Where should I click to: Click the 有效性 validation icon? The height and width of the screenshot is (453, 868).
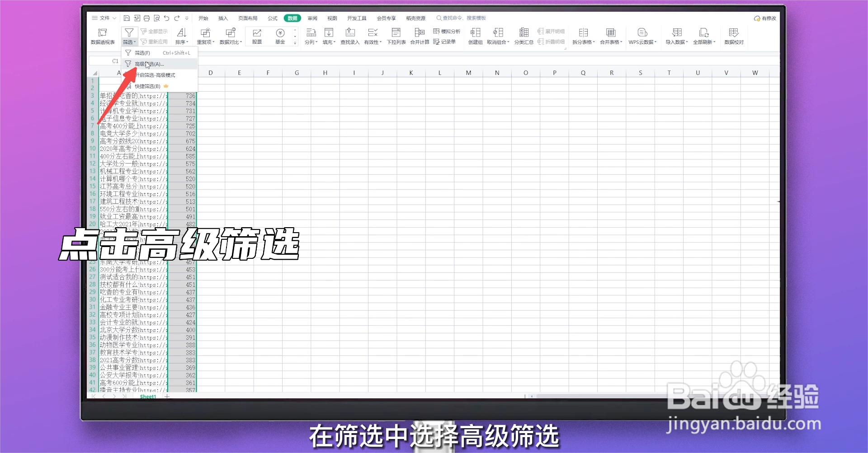tap(373, 33)
